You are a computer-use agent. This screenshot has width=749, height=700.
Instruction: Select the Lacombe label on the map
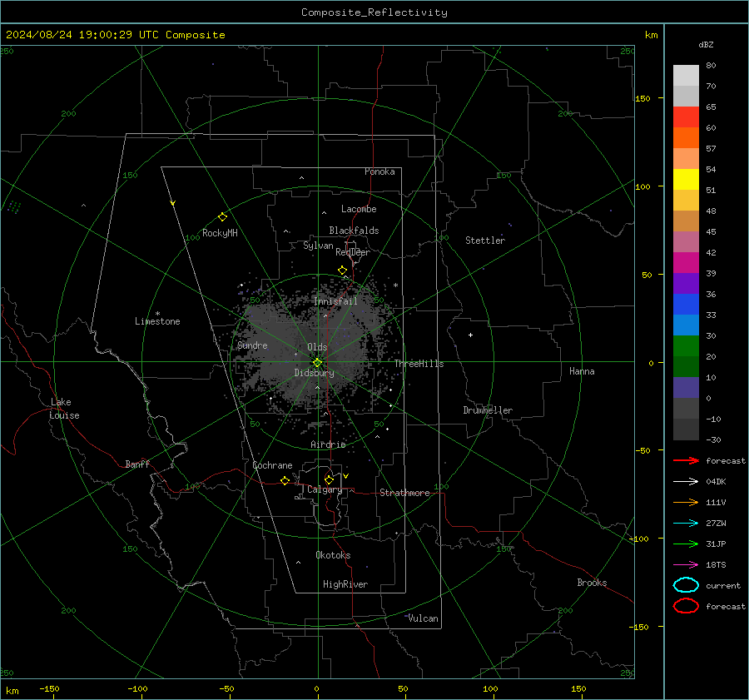[x=359, y=209]
